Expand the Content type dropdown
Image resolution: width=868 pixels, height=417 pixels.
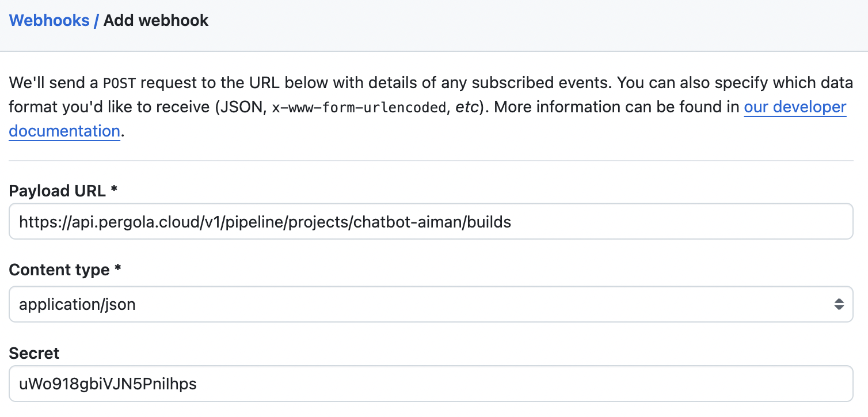point(431,304)
